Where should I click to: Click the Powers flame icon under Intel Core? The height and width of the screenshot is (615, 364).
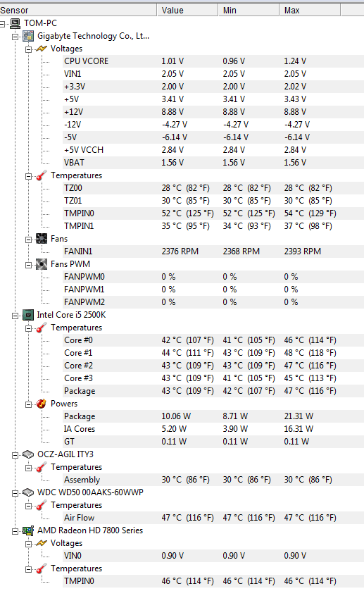[x=42, y=404]
